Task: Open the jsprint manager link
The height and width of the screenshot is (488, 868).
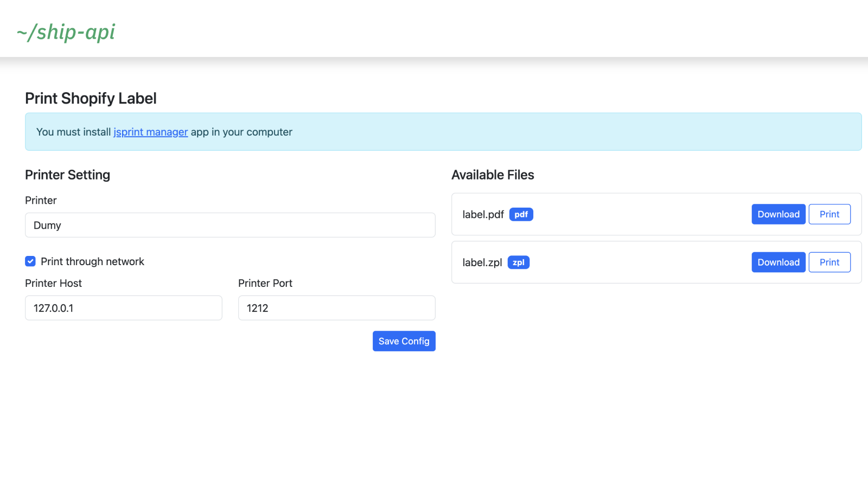Action: click(x=150, y=132)
